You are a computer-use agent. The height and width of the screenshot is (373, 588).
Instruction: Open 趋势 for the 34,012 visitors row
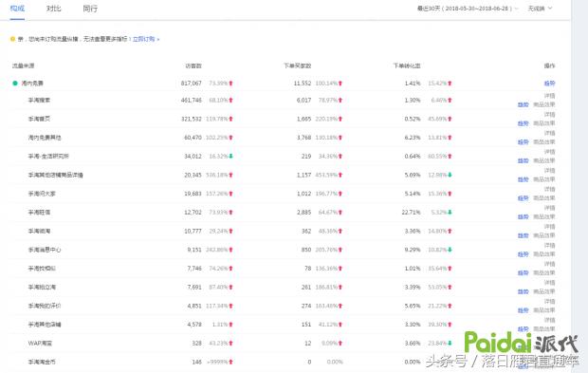pos(524,161)
